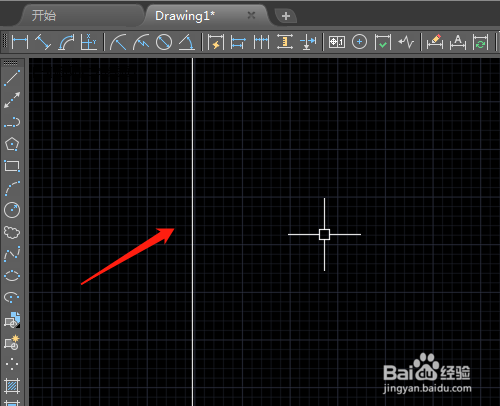The height and width of the screenshot is (406, 500).
Task: Select the Dimension edit tool
Action: coord(435,42)
